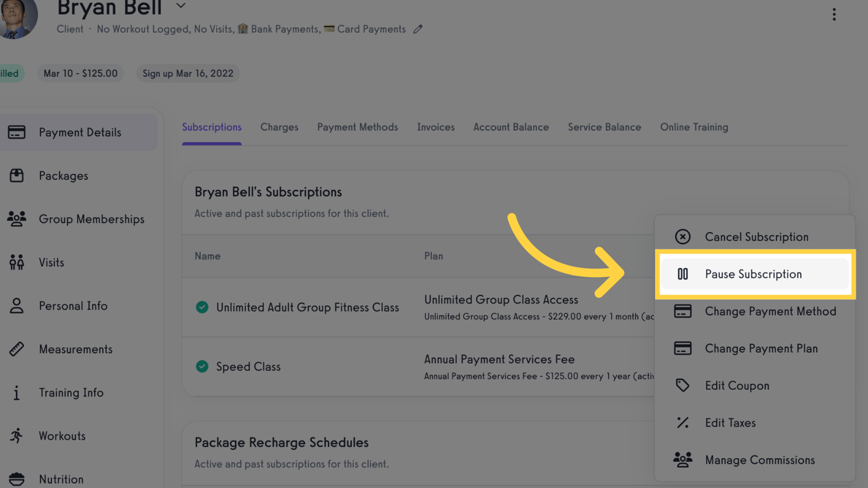
Task: Select Manage Commissions in the context menu
Action: click(760, 459)
